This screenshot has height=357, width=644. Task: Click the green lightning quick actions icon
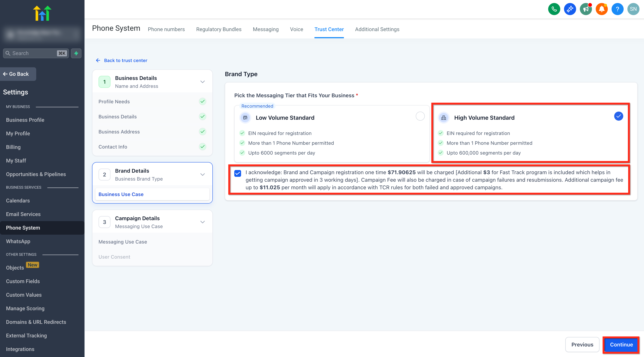76,53
